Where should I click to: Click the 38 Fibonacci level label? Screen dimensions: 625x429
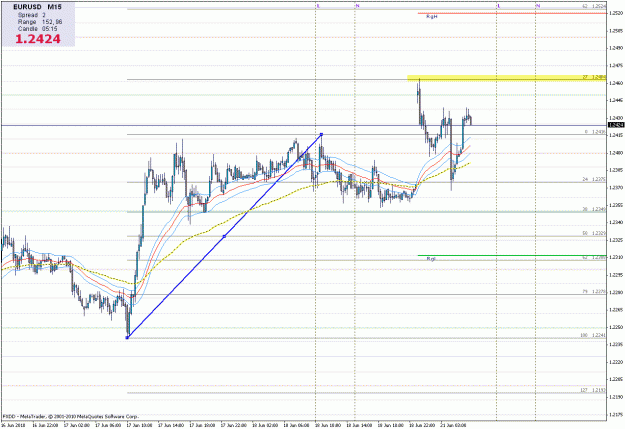[594, 209]
